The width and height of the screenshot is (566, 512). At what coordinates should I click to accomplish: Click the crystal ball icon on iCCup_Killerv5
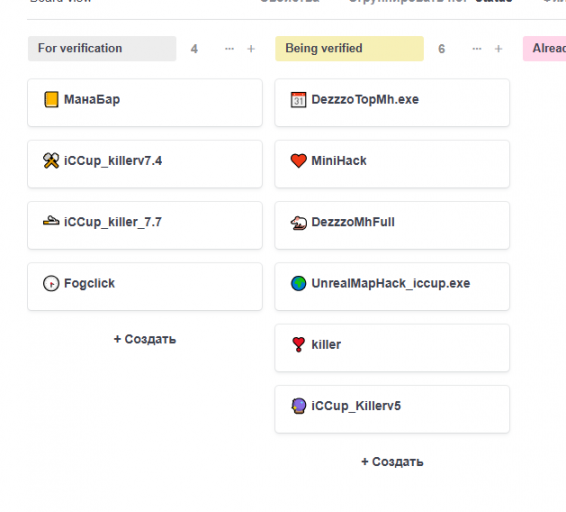click(299, 406)
